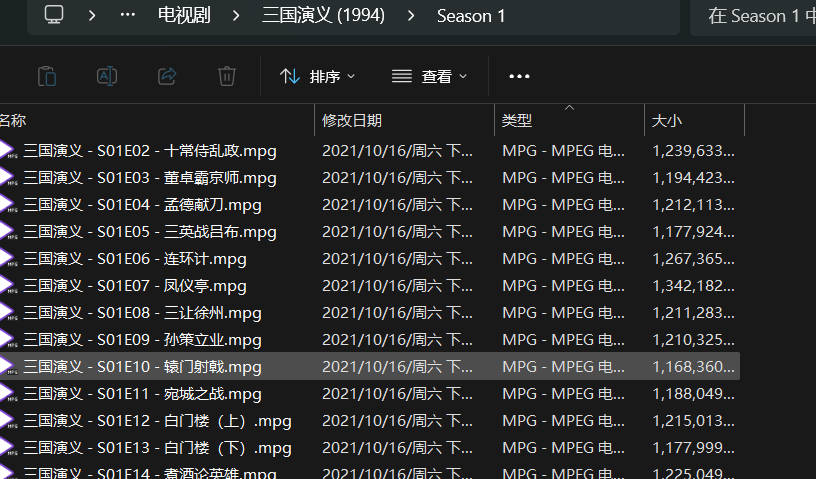The image size is (816, 479).
Task: Click the MPG file icon of S01E02
Action: click(8, 150)
